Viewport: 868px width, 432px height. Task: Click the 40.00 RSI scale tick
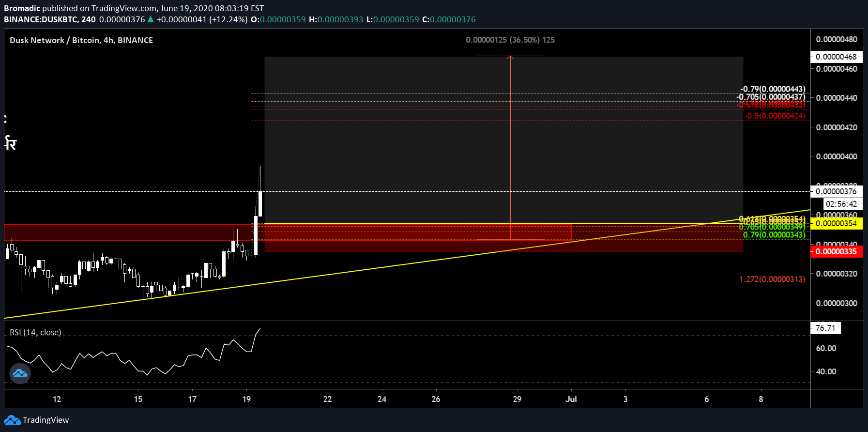826,371
